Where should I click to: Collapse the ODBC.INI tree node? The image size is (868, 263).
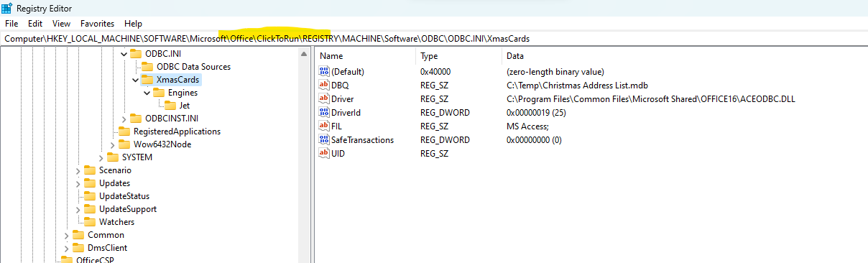pos(124,54)
